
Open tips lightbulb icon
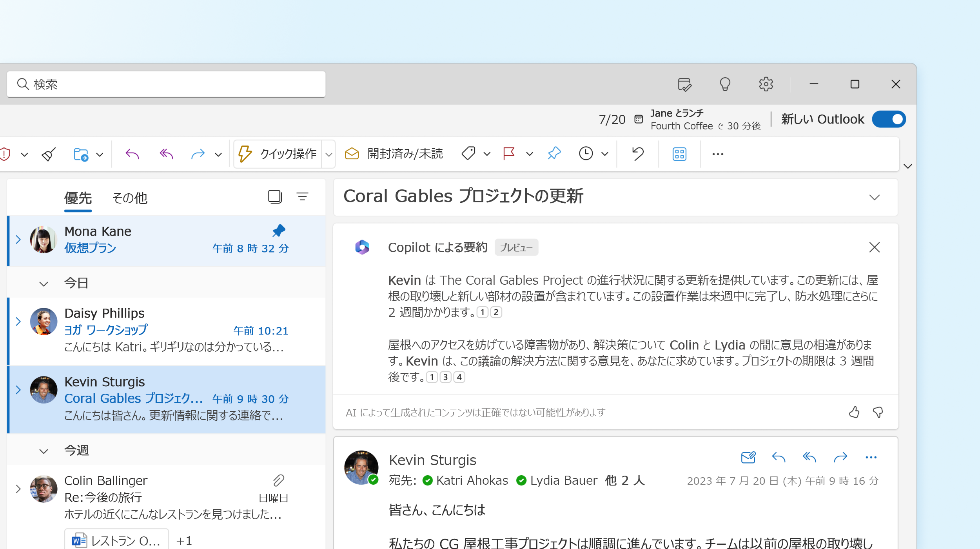(x=725, y=84)
